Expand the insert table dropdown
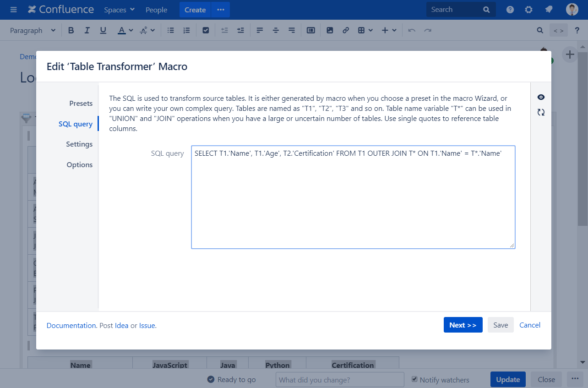This screenshot has width=588, height=388. [365, 30]
